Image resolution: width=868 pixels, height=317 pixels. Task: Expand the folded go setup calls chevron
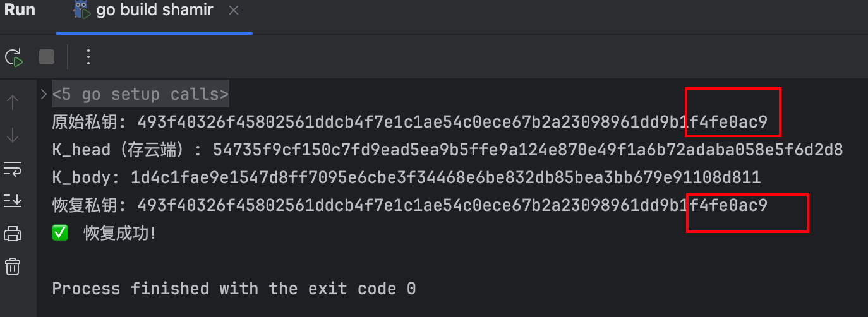(43, 95)
